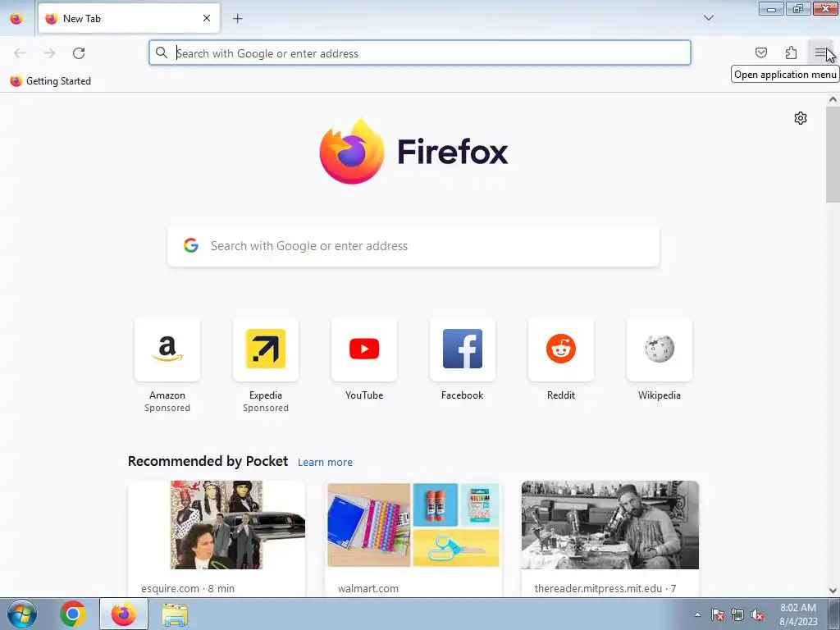
Task: Click the magnifier icon in address bar
Action: pyautogui.click(x=162, y=52)
